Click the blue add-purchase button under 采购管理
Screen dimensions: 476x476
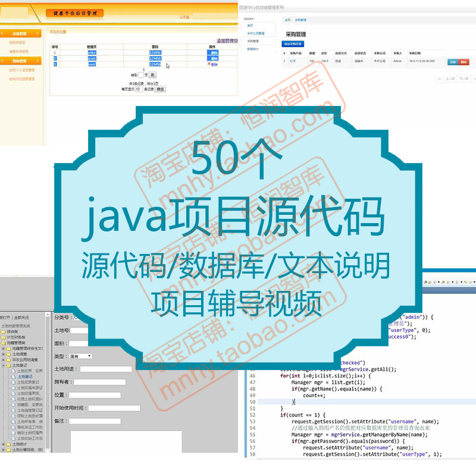293,43
